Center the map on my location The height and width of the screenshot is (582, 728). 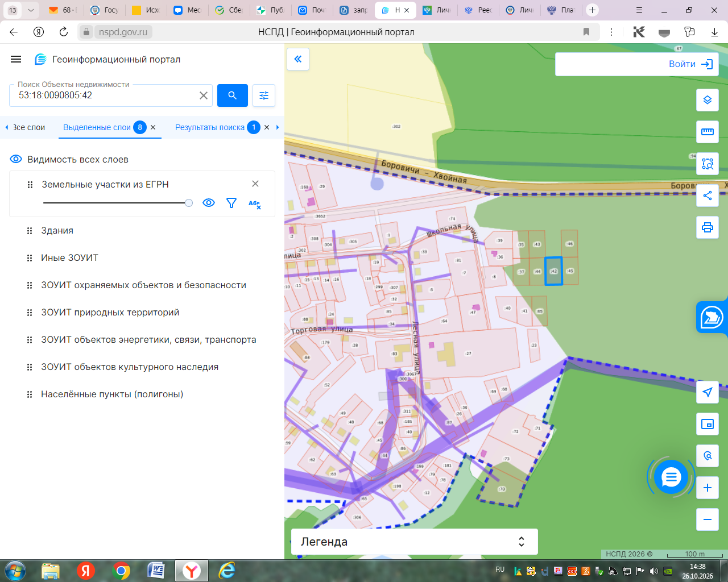708,392
